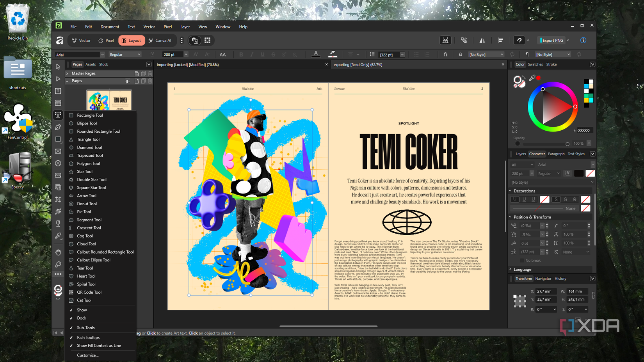Collapse the Decorations section
Screen dimensions: 644x362
click(x=510, y=191)
